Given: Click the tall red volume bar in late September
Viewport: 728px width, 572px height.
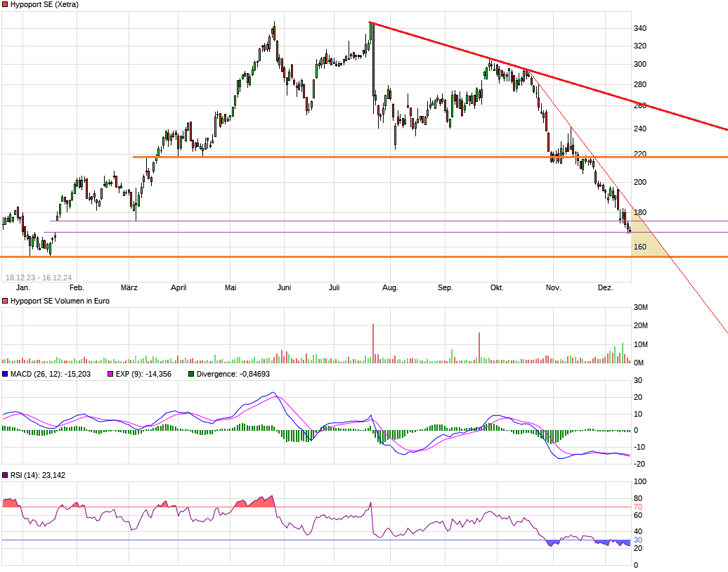Looking at the screenshot, I should tap(479, 348).
